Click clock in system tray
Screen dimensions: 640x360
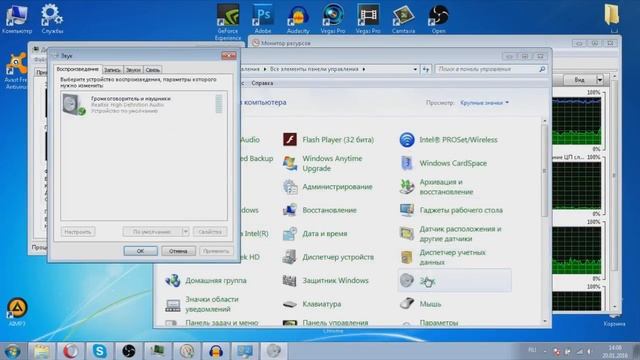click(616, 351)
